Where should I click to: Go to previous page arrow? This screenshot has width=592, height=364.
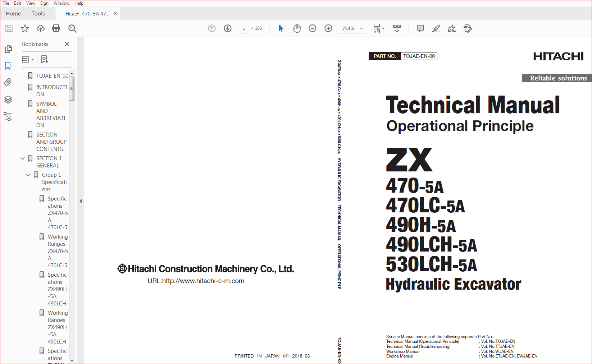click(212, 28)
